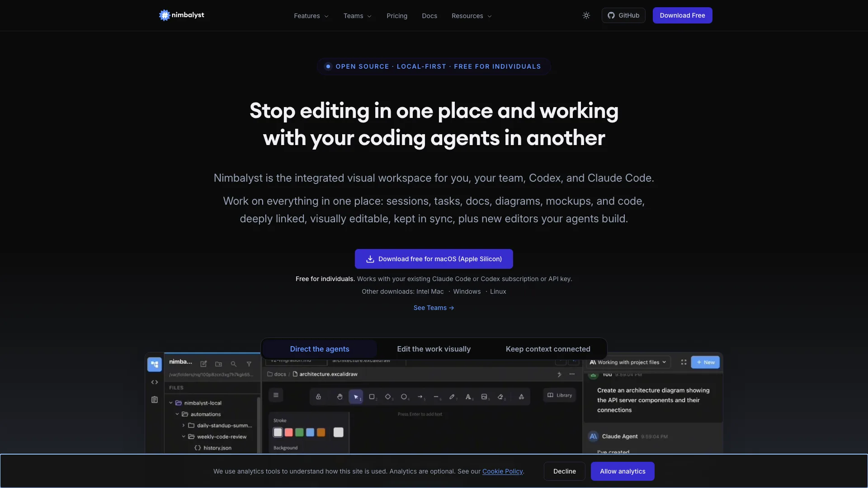Open the clipboard tasks sidebar icon
Image resolution: width=868 pixels, height=488 pixels.
click(x=155, y=400)
